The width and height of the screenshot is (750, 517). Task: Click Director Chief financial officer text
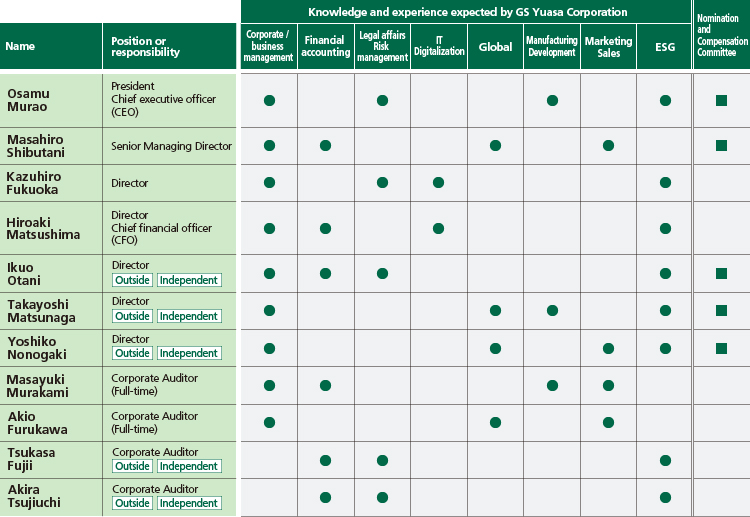161,228
